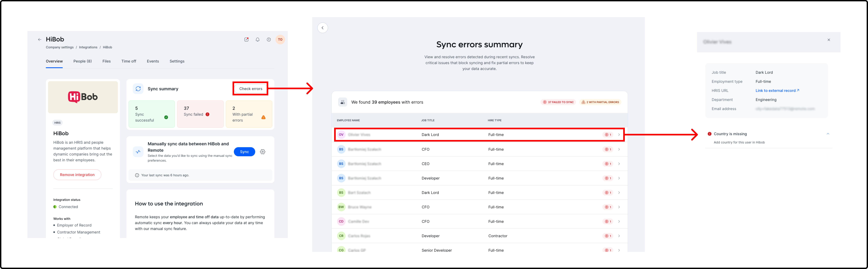The image size is (868, 269).
Task: Open 'Link to external record' link
Action: click(x=777, y=90)
